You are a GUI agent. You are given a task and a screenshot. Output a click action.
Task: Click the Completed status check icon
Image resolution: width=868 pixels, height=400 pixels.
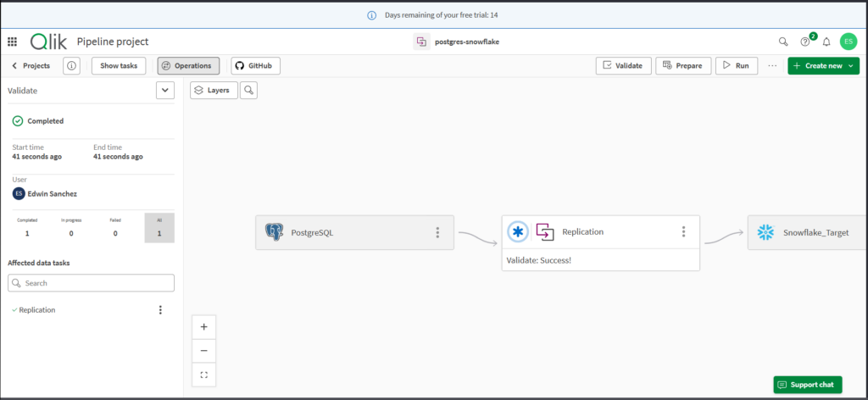(x=18, y=120)
